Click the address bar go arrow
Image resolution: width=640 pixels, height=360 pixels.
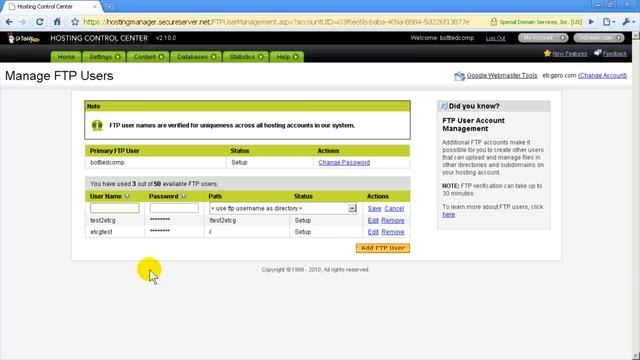coord(591,22)
